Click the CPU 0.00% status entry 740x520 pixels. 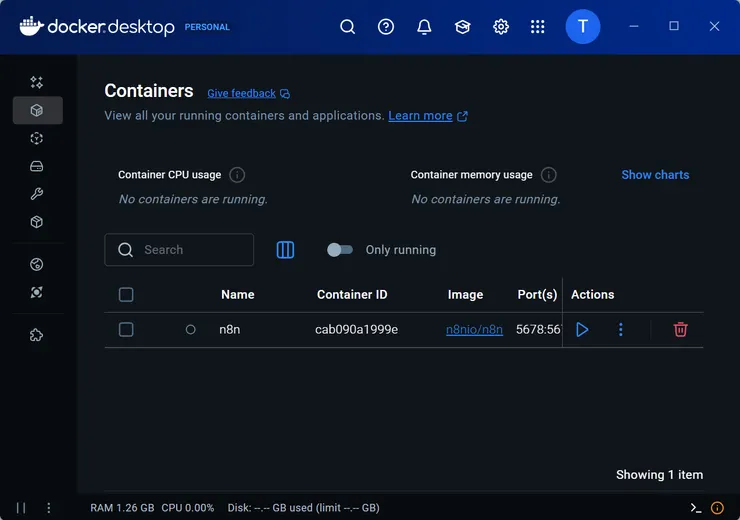(x=188, y=508)
